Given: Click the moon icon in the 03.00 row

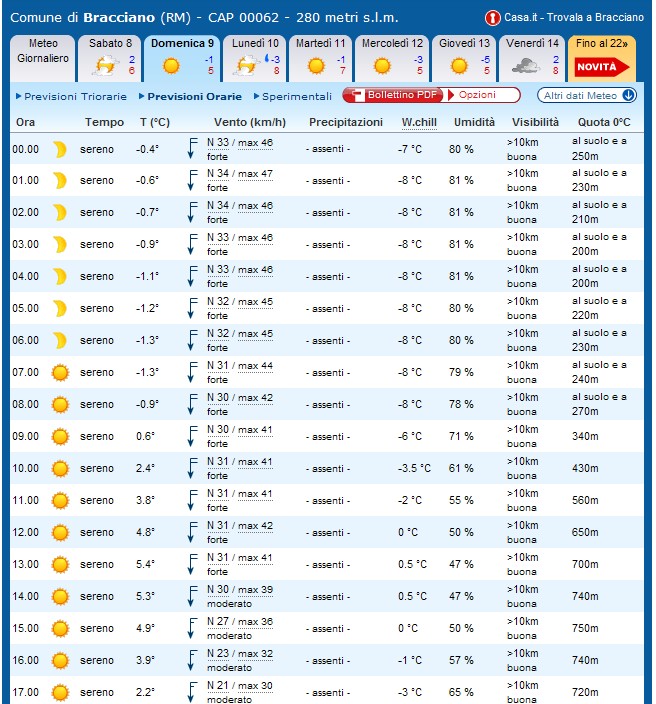Looking at the screenshot, I should (x=60, y=245).
